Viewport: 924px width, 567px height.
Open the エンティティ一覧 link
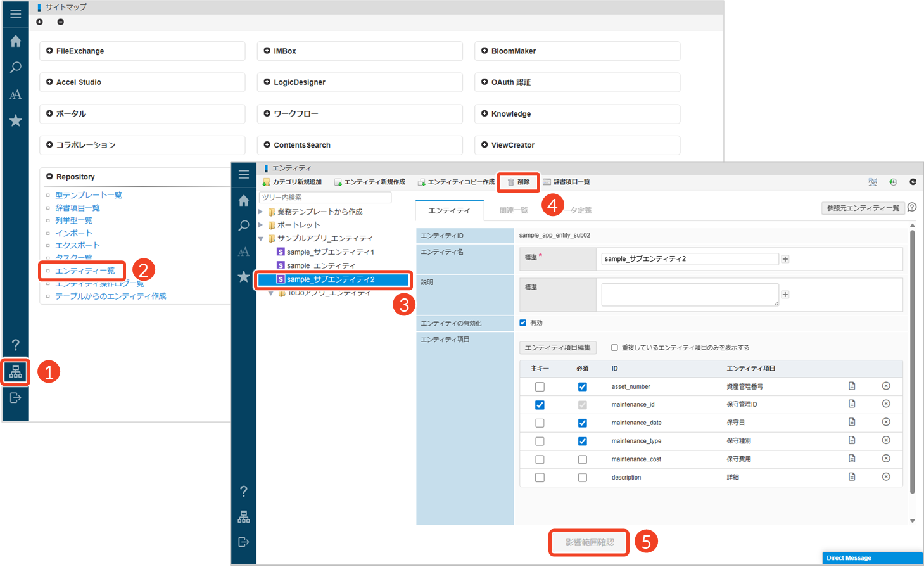click(85, 271)
